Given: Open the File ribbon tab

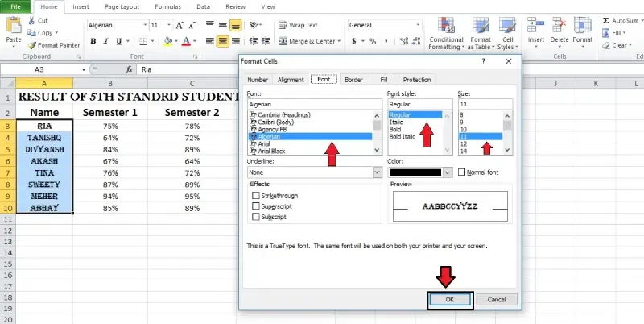Looking at the screenshot, I should coord(15,6).
